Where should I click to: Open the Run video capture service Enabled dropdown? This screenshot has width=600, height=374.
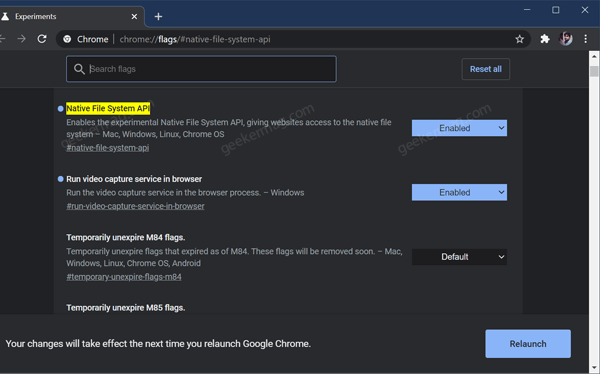click(x=459, y=193)
